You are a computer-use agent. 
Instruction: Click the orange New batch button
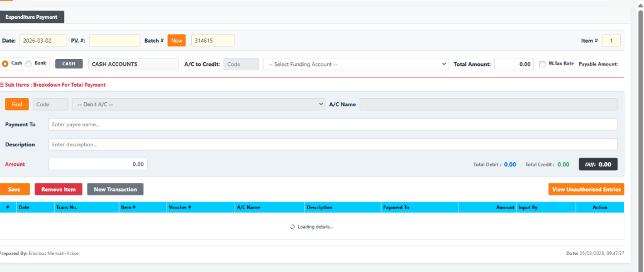pos(177,40)
